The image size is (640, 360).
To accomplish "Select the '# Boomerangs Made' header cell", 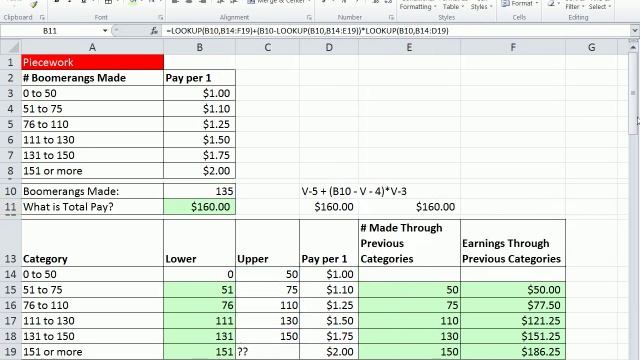I will pos(92,78).
